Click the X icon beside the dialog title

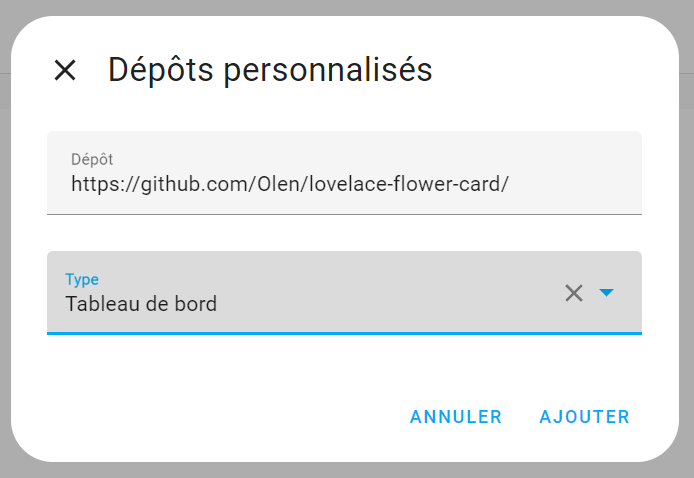[65, 70]
